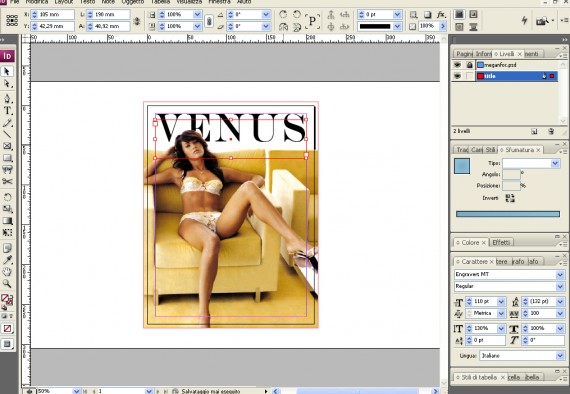Open the stroke style dropdown with black line
Screen dimensions: 570x394
click(397, 26)
